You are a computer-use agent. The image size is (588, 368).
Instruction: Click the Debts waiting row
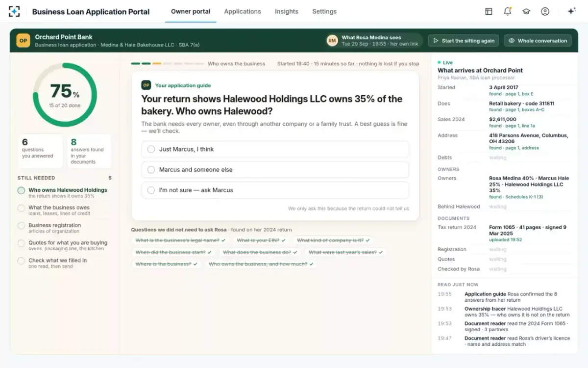tap(505, 158)
